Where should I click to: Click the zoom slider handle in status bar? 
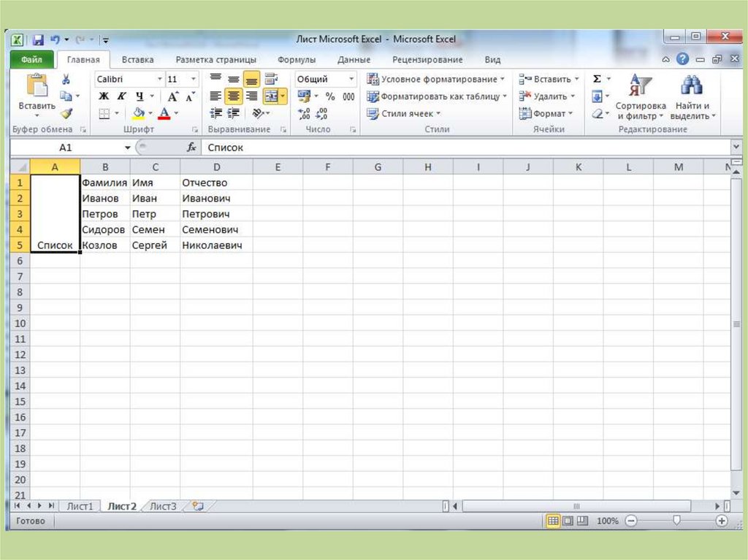click(x=676, y=521)
